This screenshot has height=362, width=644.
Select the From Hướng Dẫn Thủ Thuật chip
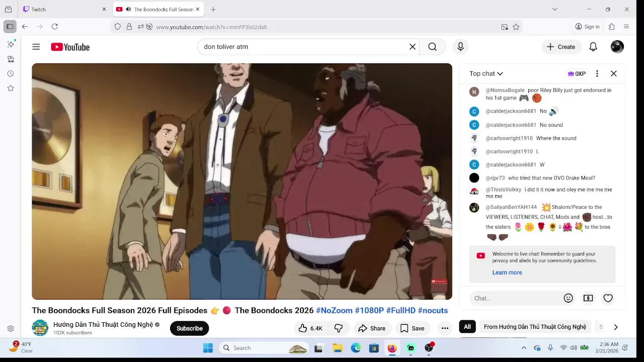[535, 327]
